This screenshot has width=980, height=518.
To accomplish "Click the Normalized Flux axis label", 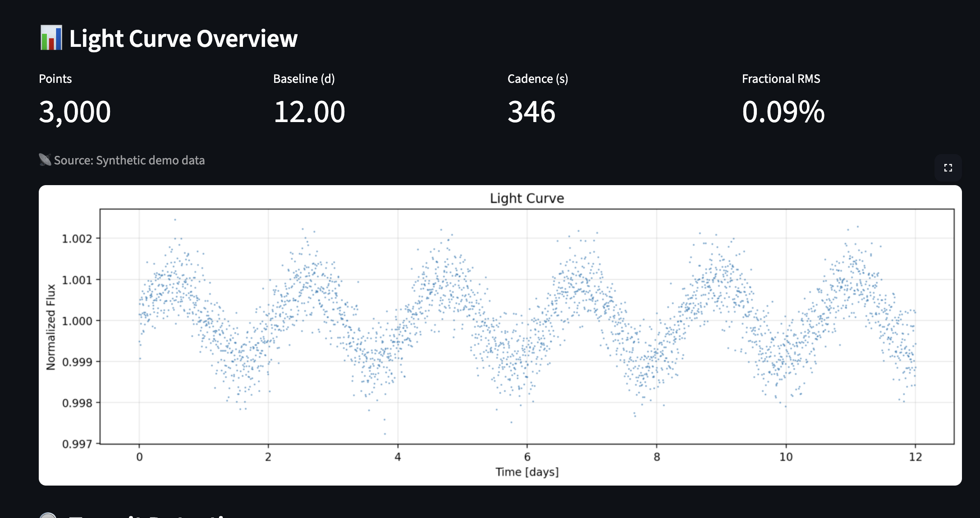I will 51,327.
